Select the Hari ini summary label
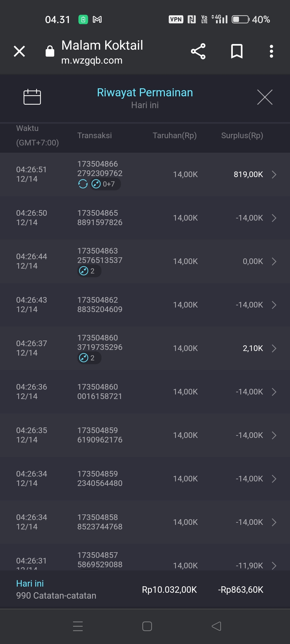Screen dimensions: 290x644 pyautogui.click(x=30, y=583)
